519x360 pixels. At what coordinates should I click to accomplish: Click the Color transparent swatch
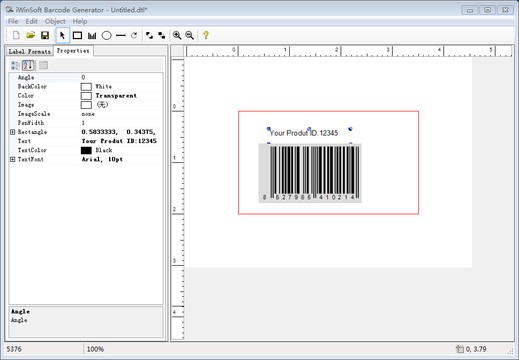[x=86, y=96]
